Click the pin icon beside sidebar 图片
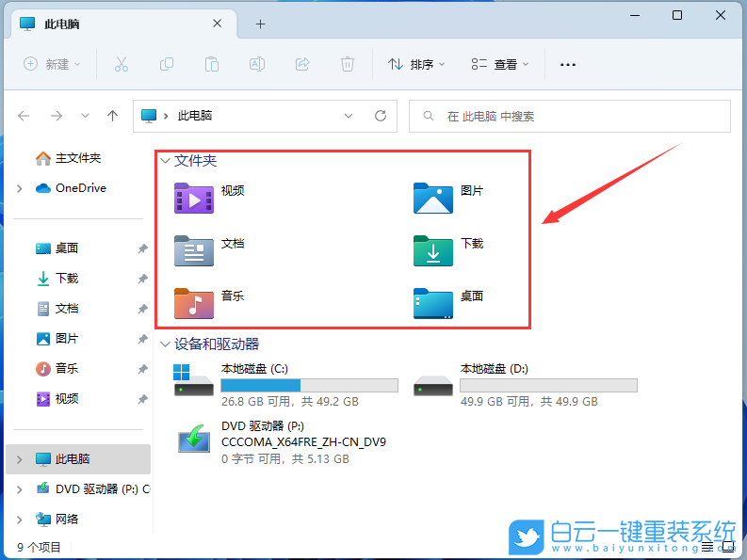This screenshot has height=560, width=747. 142,339
